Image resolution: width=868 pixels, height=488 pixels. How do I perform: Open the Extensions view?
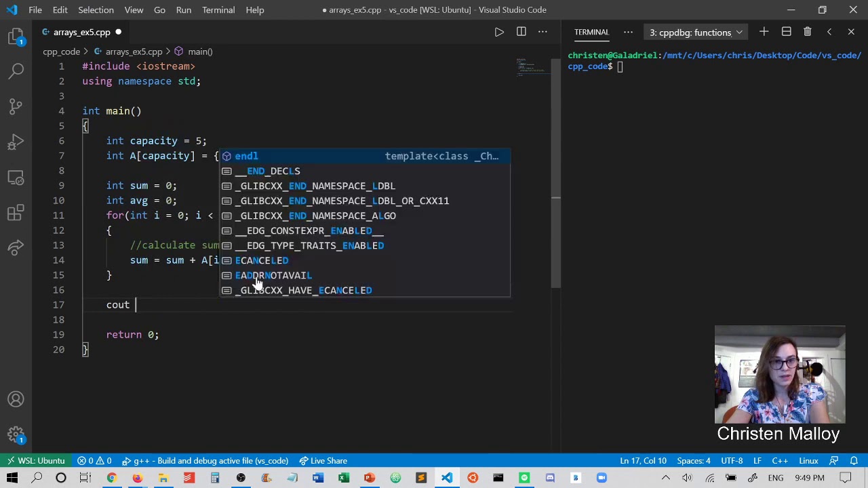(16, 213)
